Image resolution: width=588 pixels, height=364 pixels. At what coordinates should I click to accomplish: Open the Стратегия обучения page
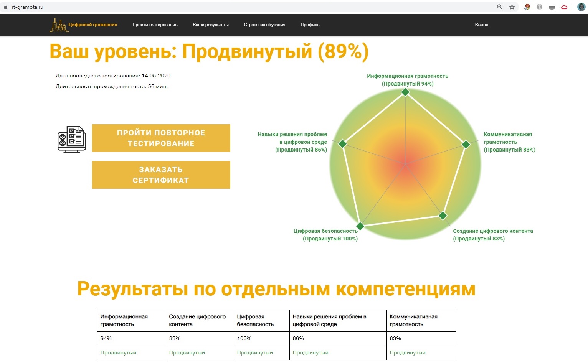(x=264, y=25)
